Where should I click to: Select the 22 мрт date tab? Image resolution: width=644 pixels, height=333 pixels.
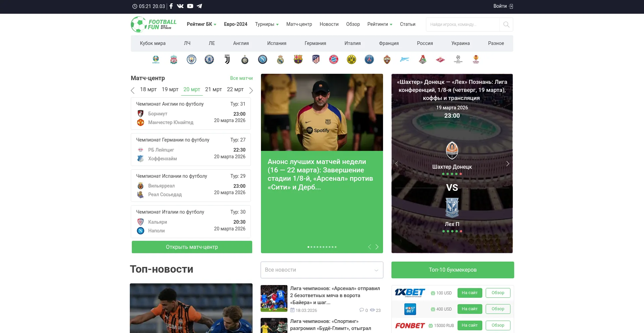pos(235,90)
